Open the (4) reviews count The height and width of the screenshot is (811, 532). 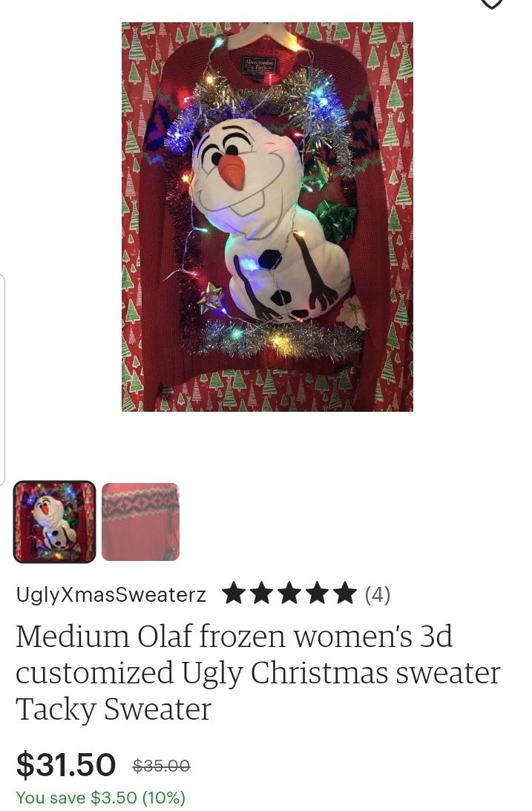point(378,595)
